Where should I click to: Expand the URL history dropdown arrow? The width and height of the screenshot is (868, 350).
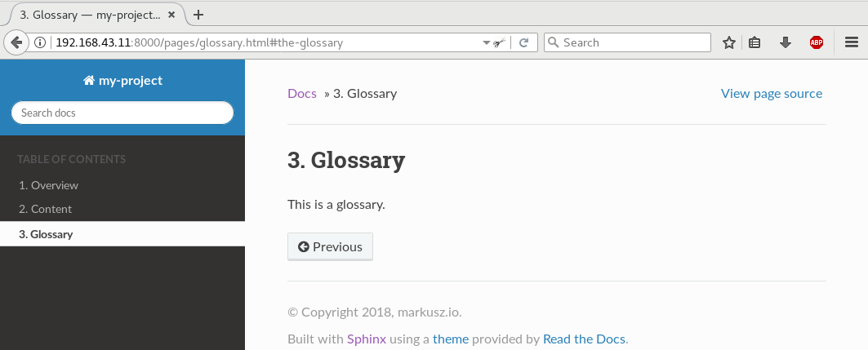point(487,42)
